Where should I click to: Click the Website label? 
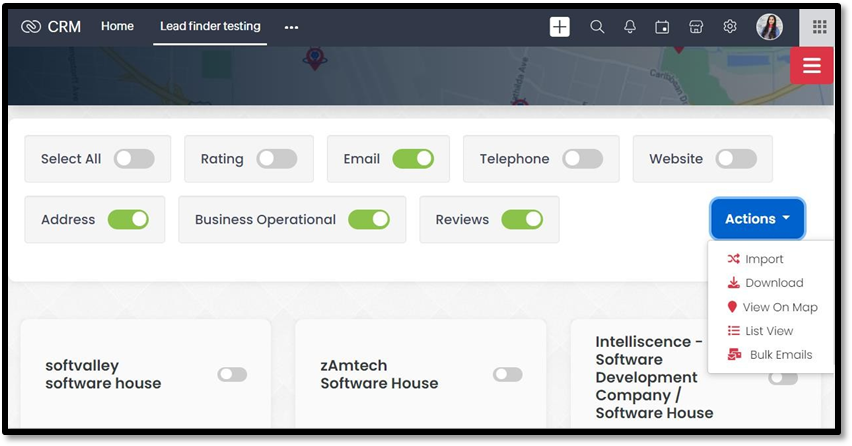[x=676, y=159]
